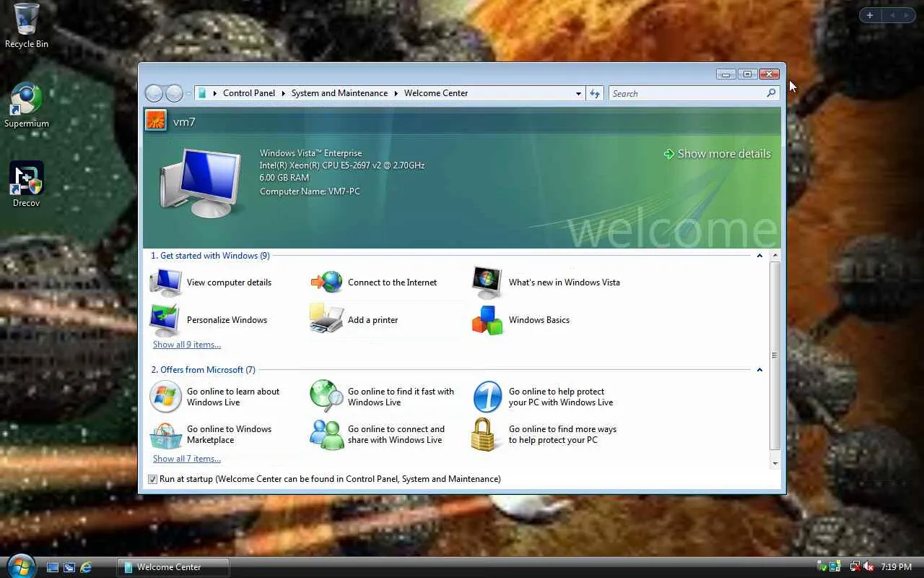Click the vm7 user account picture
The image size is (924, 578).
coord(156,120)
